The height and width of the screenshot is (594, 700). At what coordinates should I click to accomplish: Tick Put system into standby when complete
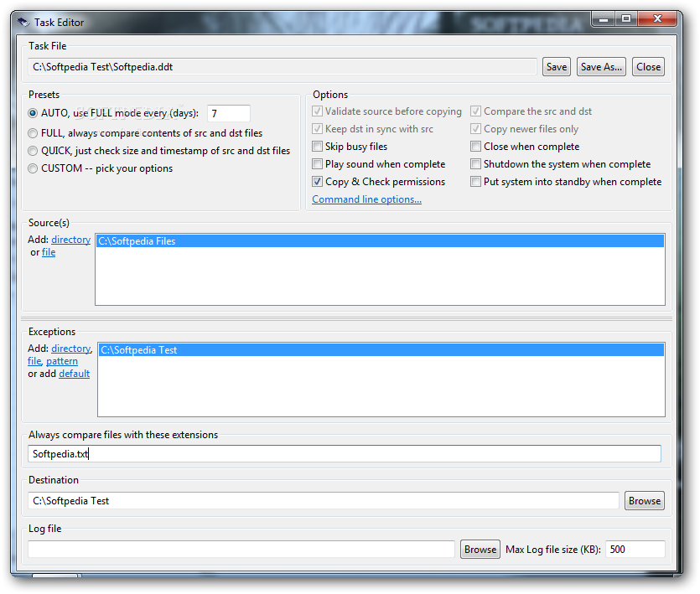click(x=476, y=182)
